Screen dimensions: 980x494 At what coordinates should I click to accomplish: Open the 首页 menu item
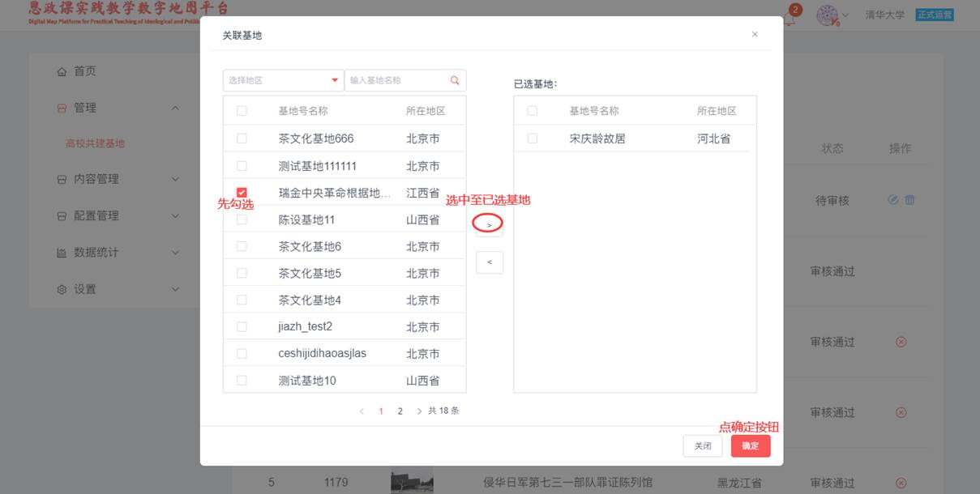[x=84, y=71]
